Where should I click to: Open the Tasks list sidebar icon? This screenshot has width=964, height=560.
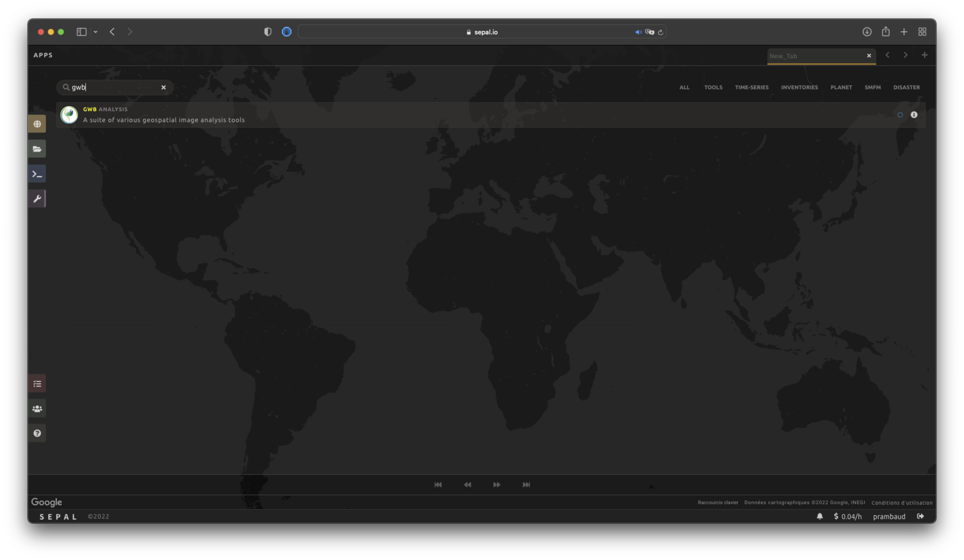click(x=37, y=383)
